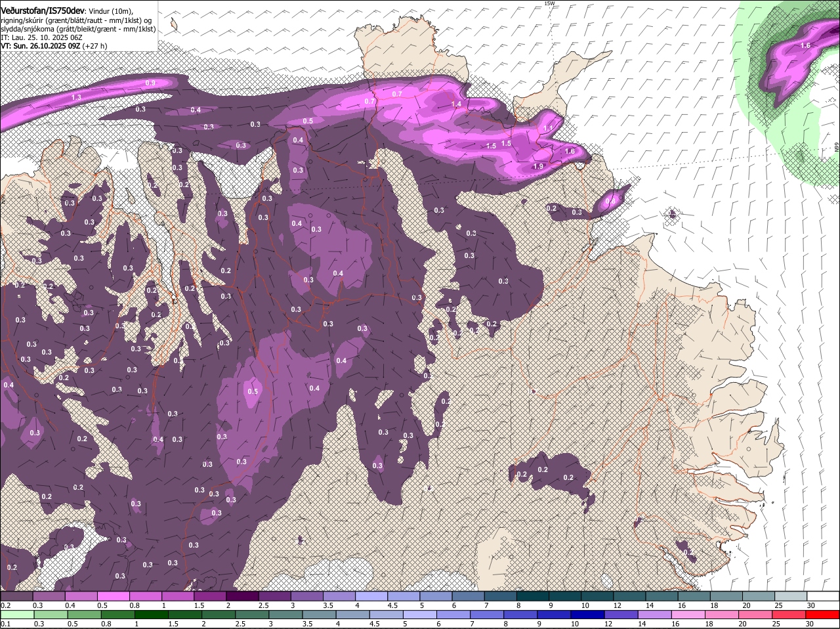Click the 'Vindur (10m)' text in header
The height and width of the screenshot is (629, 840).
(x=110, y=12)
